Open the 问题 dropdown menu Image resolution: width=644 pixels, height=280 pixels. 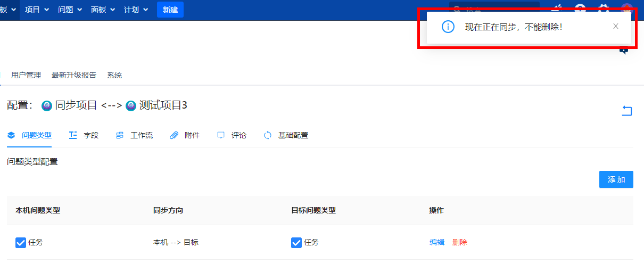pyautogui.click(x=70, y=10)
